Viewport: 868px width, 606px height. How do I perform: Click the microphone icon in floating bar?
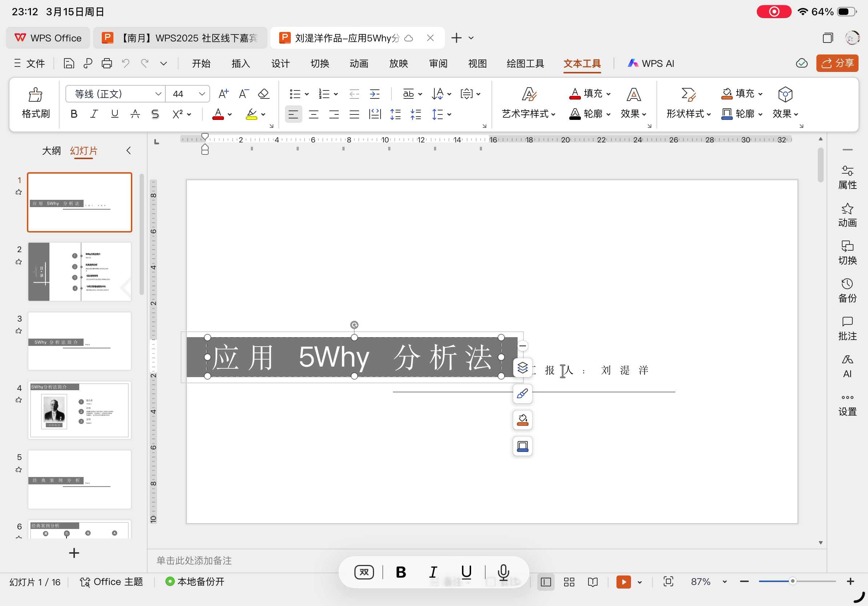click(x=503, y=572)
